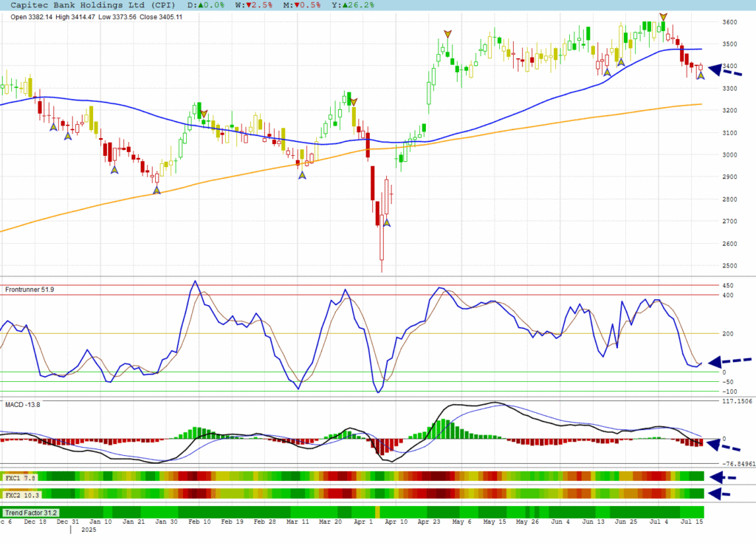
Task: Click the 450 level on the Frontrunner axis
Action: (x=727, y=286)
